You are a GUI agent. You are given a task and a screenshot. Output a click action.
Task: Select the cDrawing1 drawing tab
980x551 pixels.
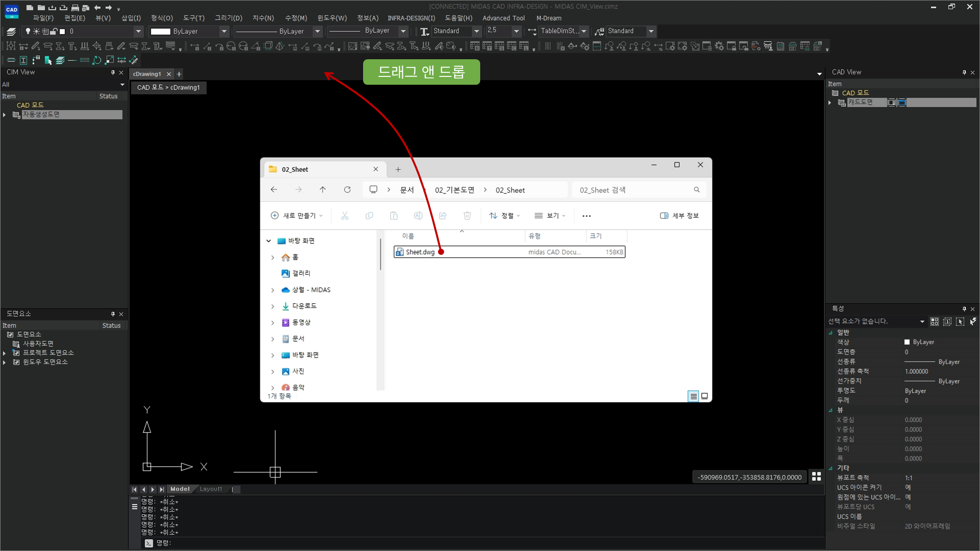[x=147, y=74]
